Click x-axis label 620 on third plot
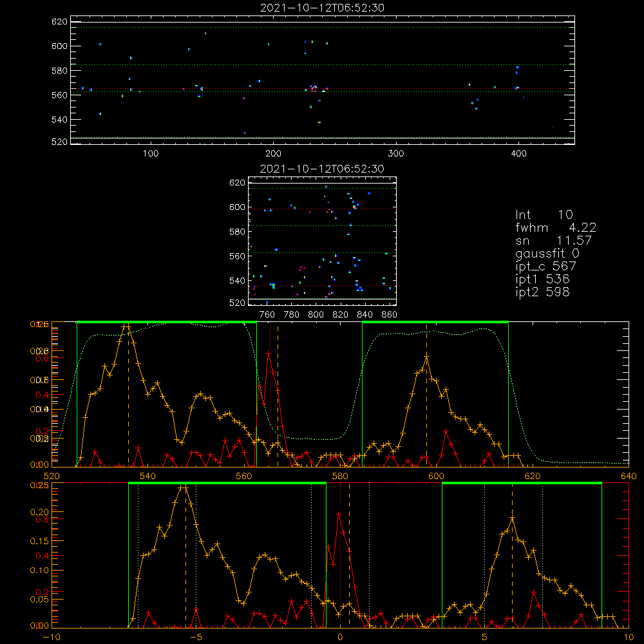The width and height of the screenshot is (644, 644). 533,477
